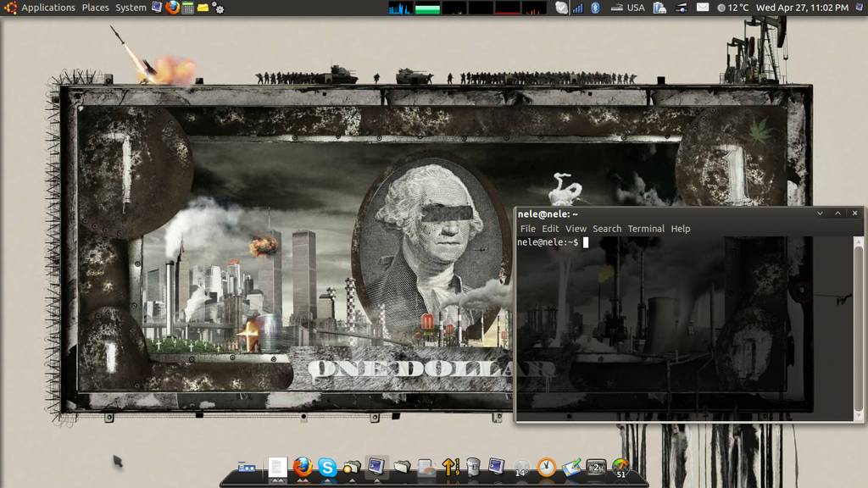This screenshot has height=488, width=868.
Task: Launch Firefox from the dock
Action: coord(303,468)
